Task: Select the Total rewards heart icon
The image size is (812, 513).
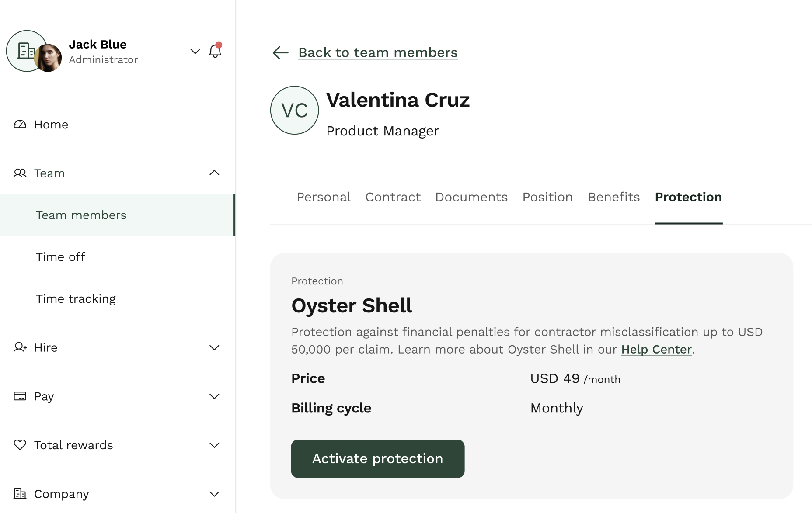Action: 19,445
